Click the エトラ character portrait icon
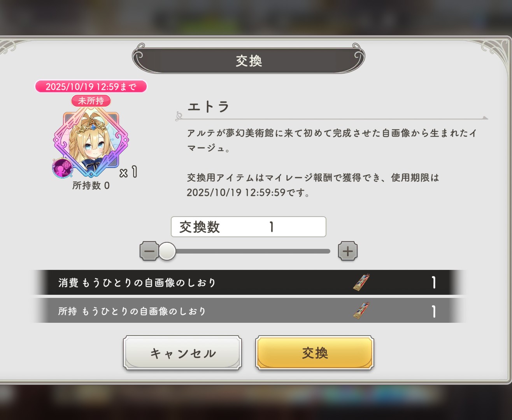Image resolution: width=512 pixels, height=420 pixels. (x=91, y=143)
